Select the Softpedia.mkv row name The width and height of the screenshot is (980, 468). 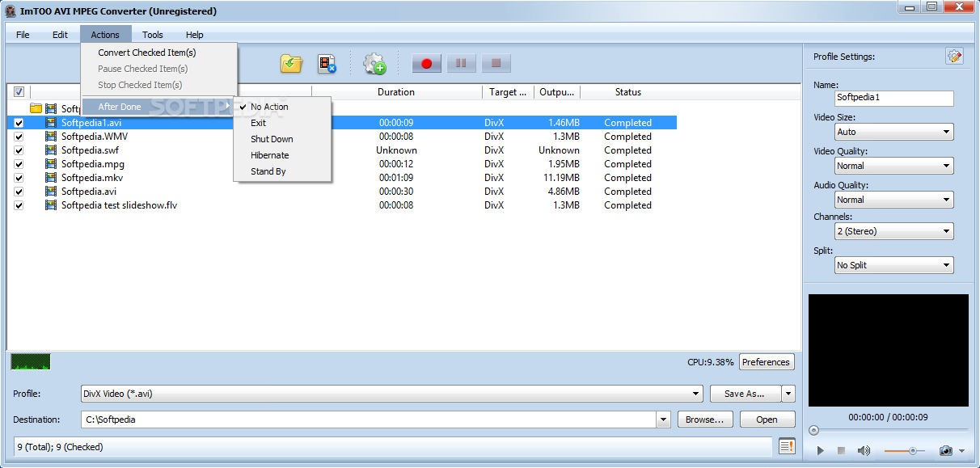pyautogui.click(x=92, y=178)
